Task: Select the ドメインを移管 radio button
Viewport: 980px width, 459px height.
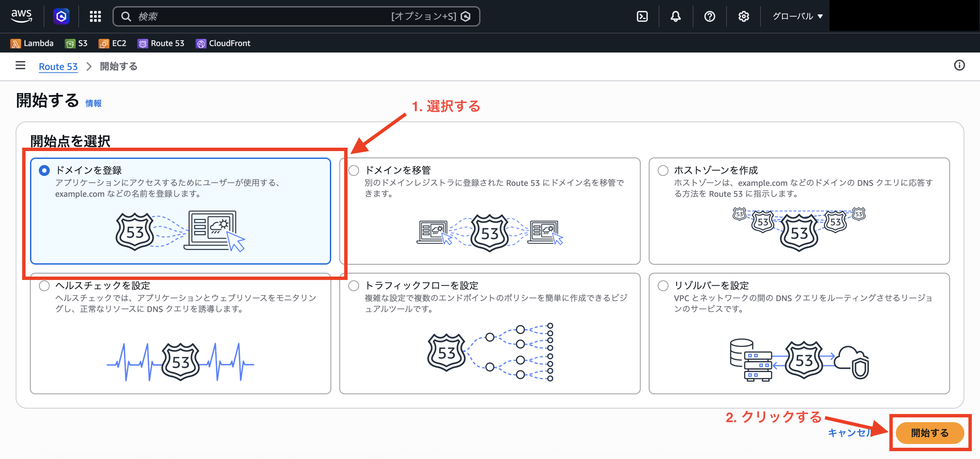Action: point(353,170)
